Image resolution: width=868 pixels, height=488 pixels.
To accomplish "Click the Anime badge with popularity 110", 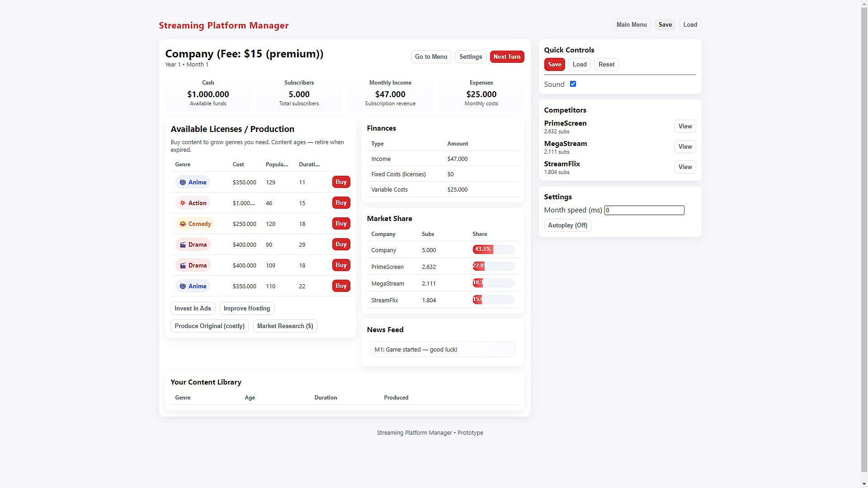I will (x=193, y=286).
